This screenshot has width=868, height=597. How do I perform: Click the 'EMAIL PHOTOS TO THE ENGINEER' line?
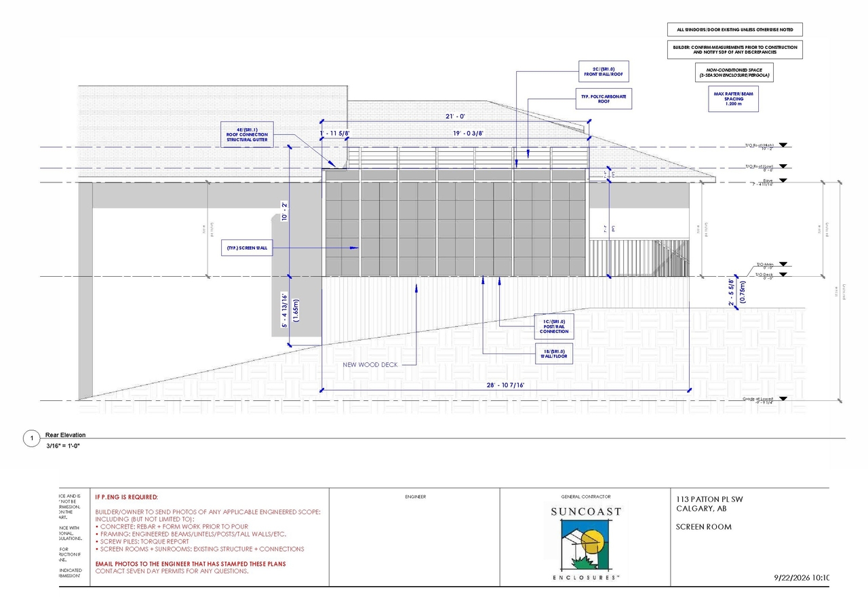pyautogui.click(x=191, y=564)
